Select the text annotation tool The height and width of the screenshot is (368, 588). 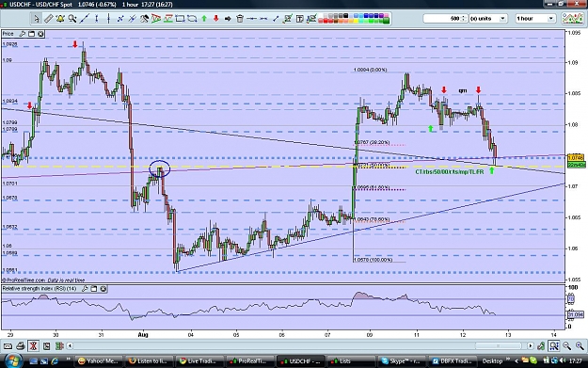click(299, 19)
